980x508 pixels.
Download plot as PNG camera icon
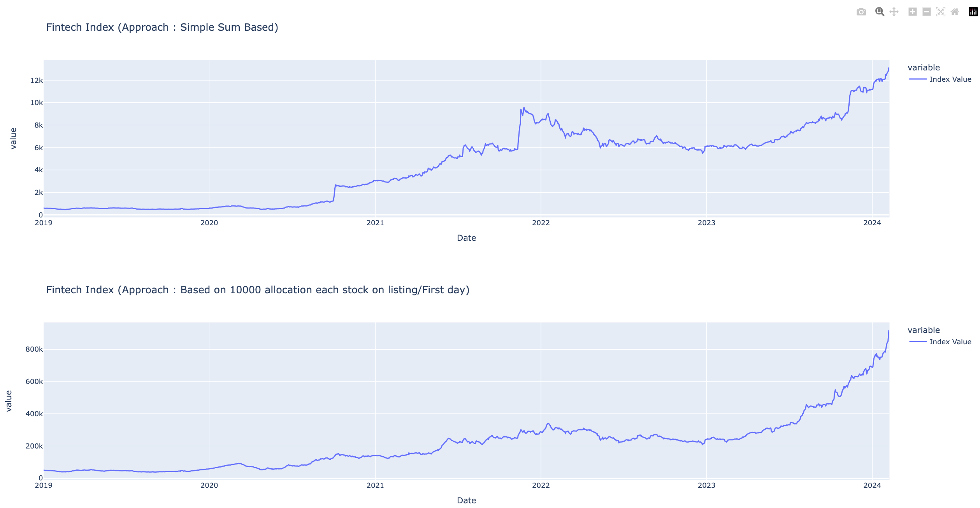click(x=861, y=12)
